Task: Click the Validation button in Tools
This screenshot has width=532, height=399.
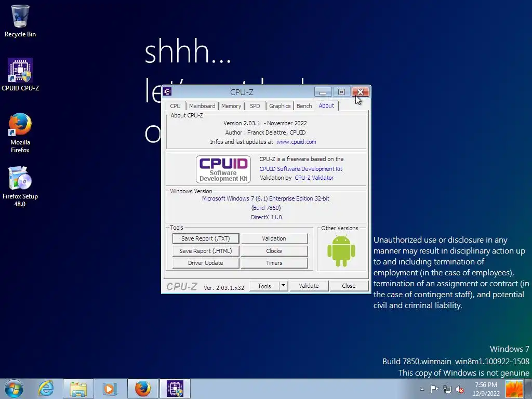Action: 274,238
